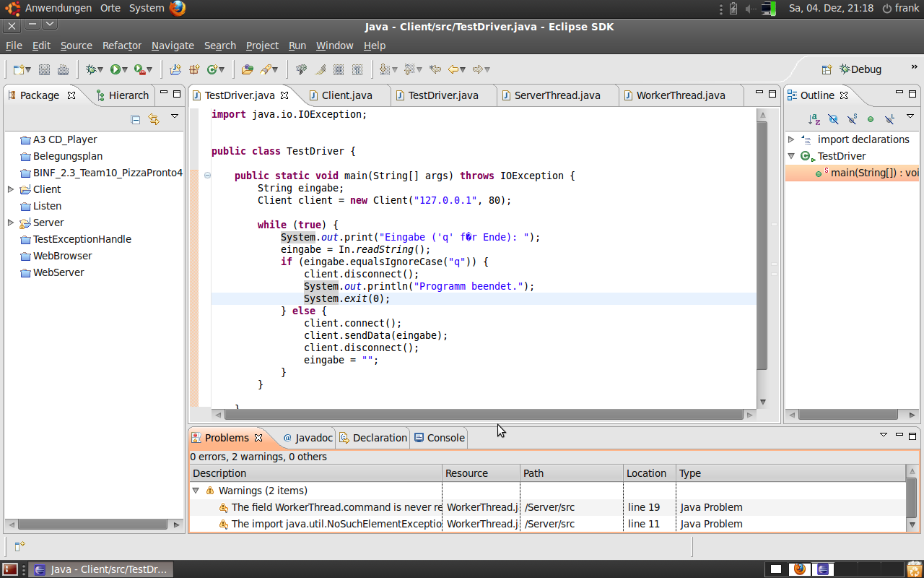Click the Debug bug icon in toolbar
This screenshot has width=924, height=578.
pos(92,69)
